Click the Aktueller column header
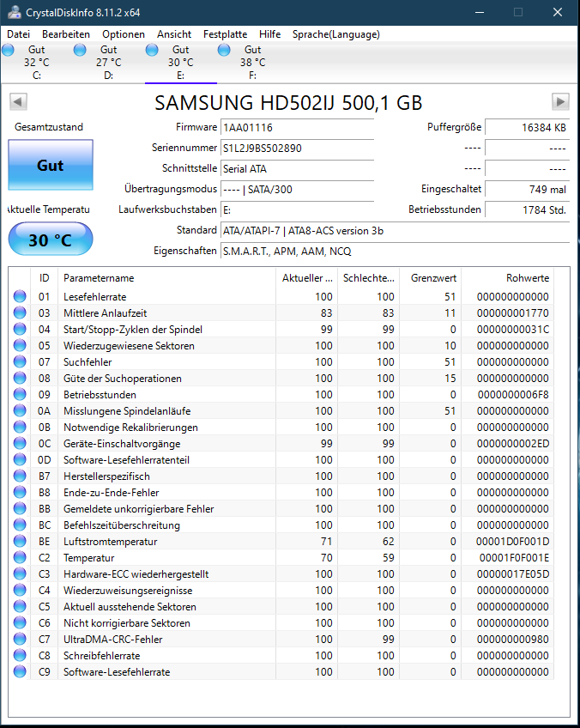 pyautogui.click(x=306, y=278)
